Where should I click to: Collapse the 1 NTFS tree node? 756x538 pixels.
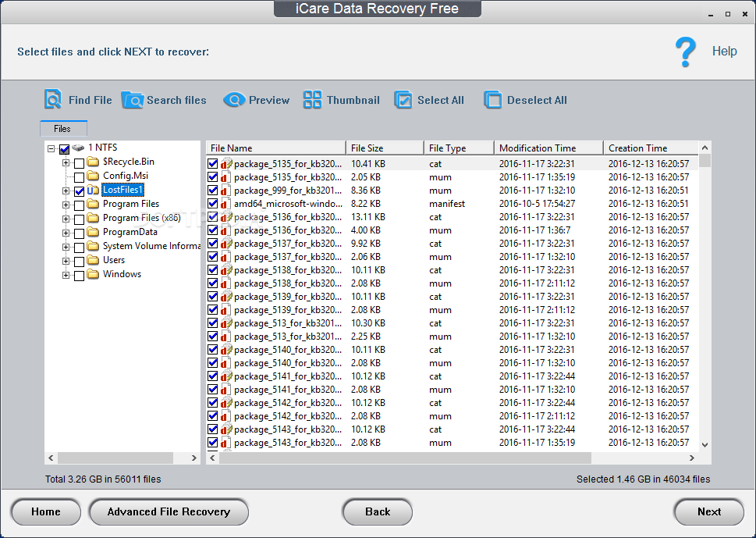tap(51, 148)
